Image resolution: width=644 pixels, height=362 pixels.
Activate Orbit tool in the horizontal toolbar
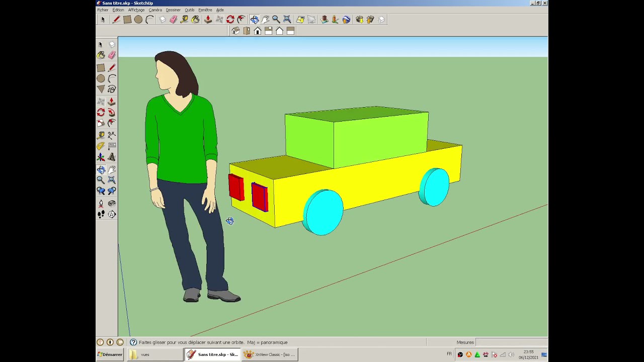pyautogui.click(x=255, y=20)
